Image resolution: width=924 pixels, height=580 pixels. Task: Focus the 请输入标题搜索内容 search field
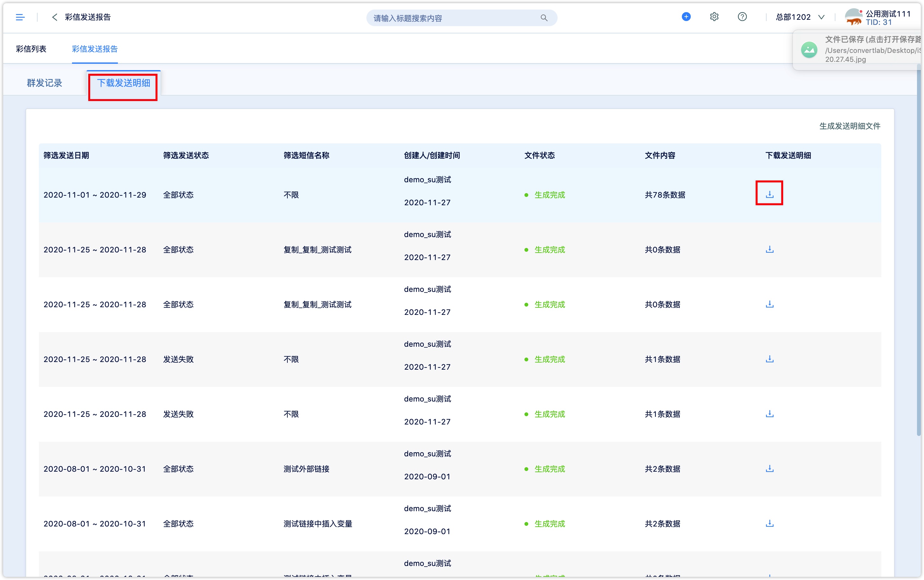[x=462, y=18]
